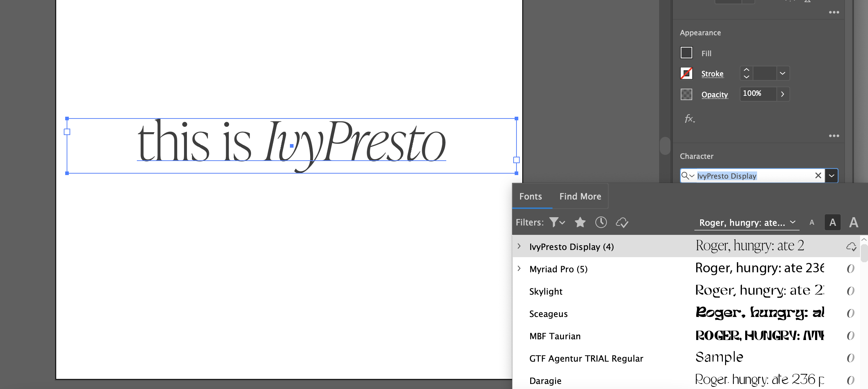Click MBF Taurian OpenType icon
Image resolution: width=868 pixels, height=389 pixels.
tap(850, 336)
